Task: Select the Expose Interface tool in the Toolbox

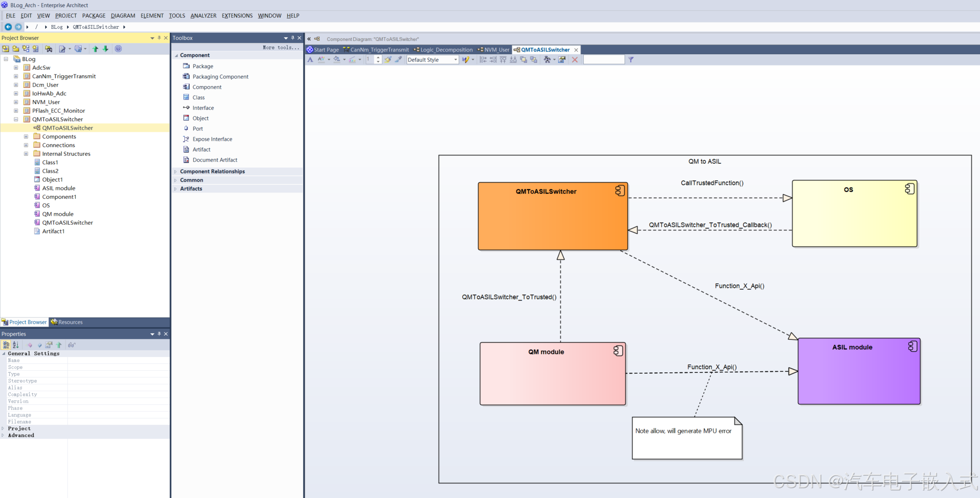Action: pyautogui.click(x=212, y=139)
